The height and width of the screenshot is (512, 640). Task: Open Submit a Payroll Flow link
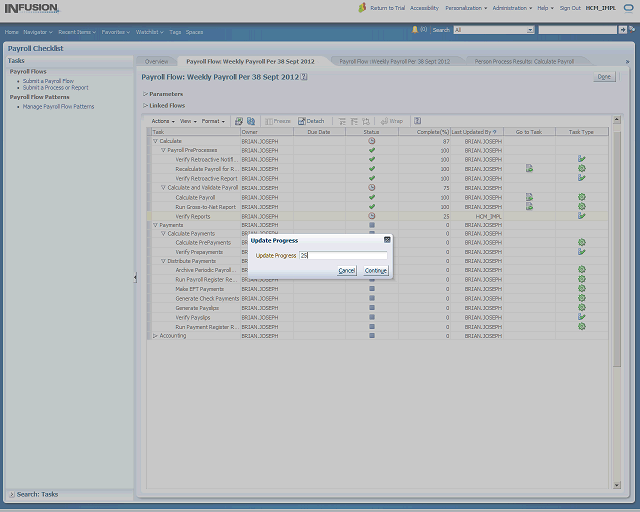(x=48, y=81)
